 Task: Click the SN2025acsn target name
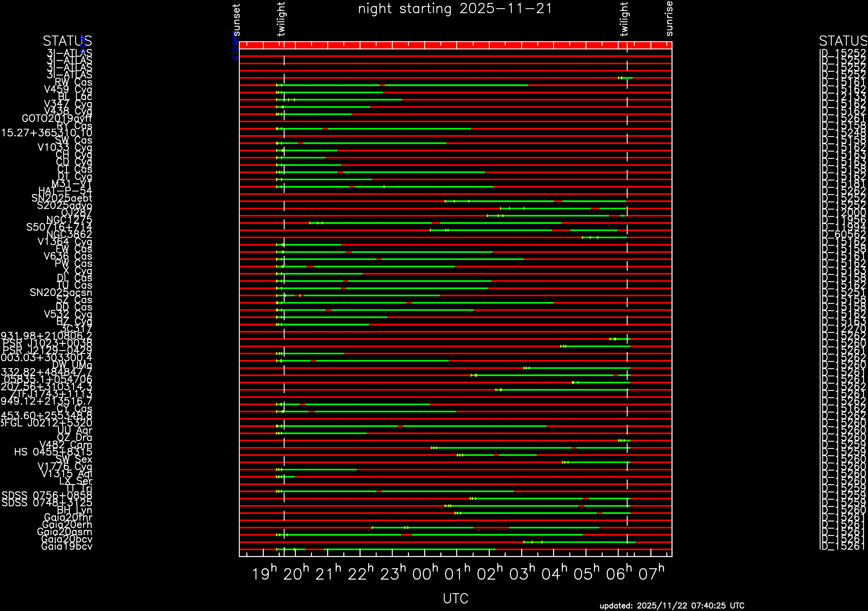pyautogui.click(x=61, y=292)
